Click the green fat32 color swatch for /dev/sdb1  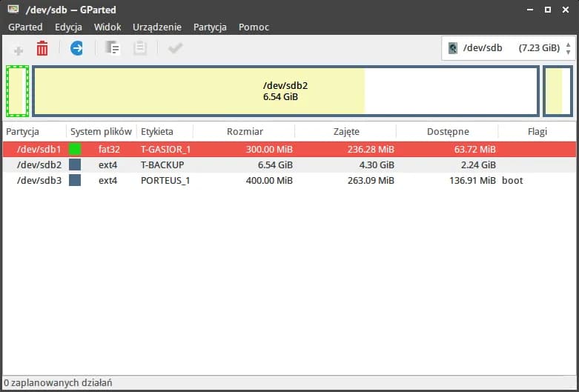pos(75,149)
